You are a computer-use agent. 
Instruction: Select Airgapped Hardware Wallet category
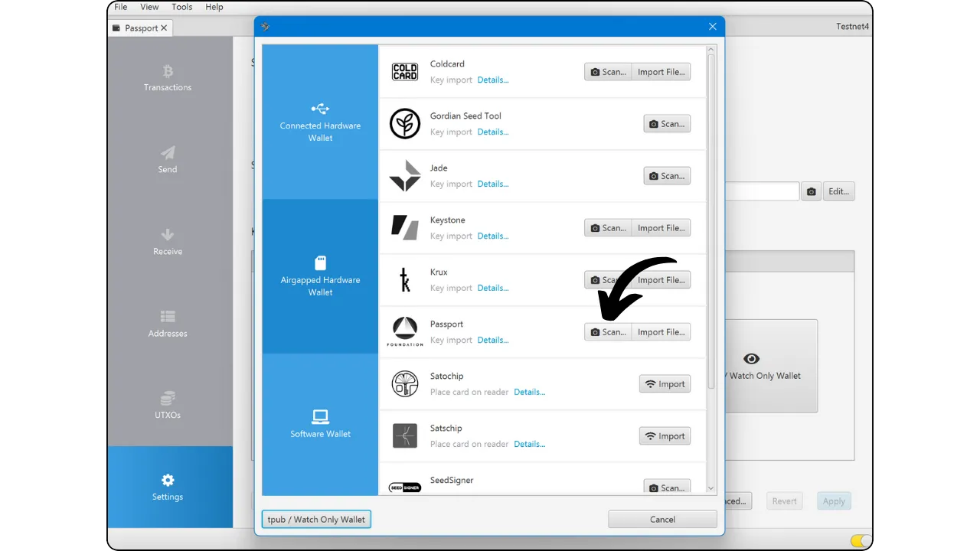click(320, 276)
